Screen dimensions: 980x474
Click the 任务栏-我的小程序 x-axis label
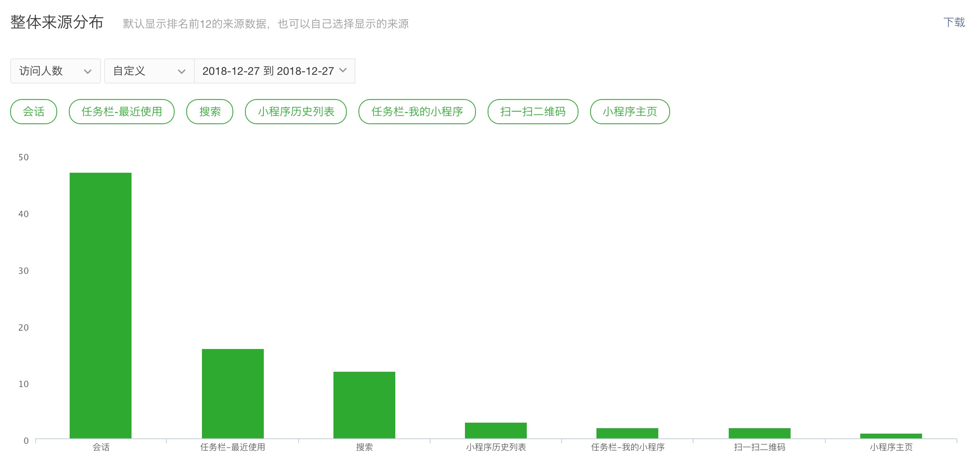coord(628,447)
